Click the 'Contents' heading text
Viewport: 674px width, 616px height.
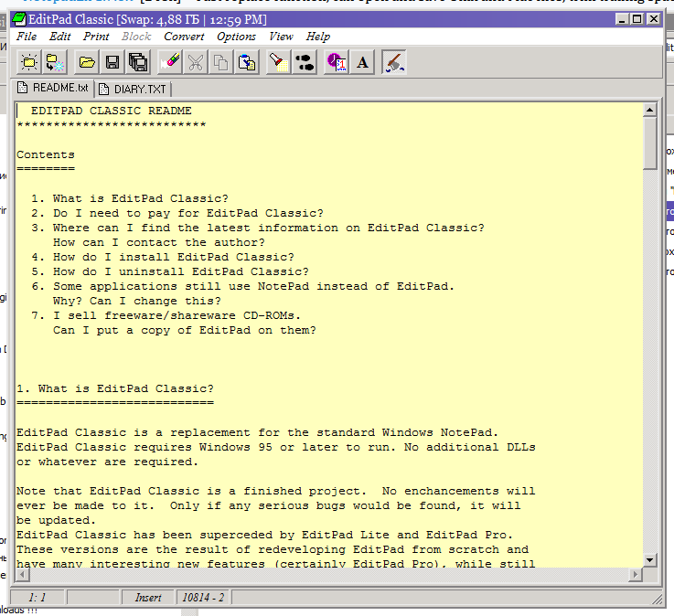(46, 154)
